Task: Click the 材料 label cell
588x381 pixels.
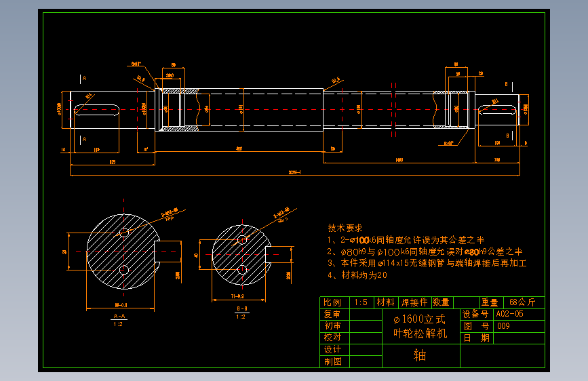Action: click(385, 302)
